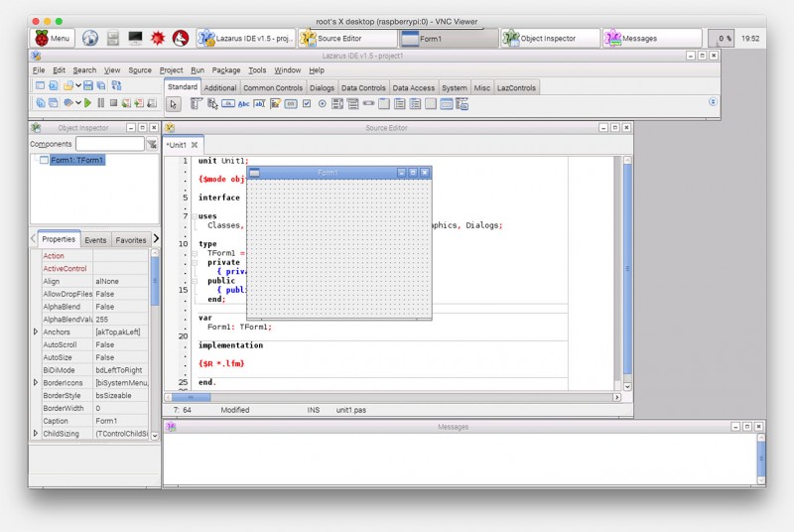This screenshot has height=532, width=794.
Task: Switch to the Messages window in taskbar
Action: [652, 38]
